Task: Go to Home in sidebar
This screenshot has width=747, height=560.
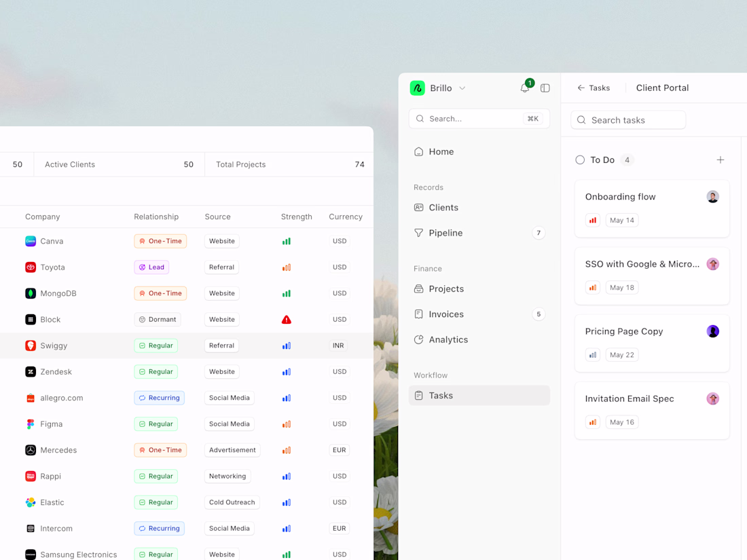Action: pos(479,151)
